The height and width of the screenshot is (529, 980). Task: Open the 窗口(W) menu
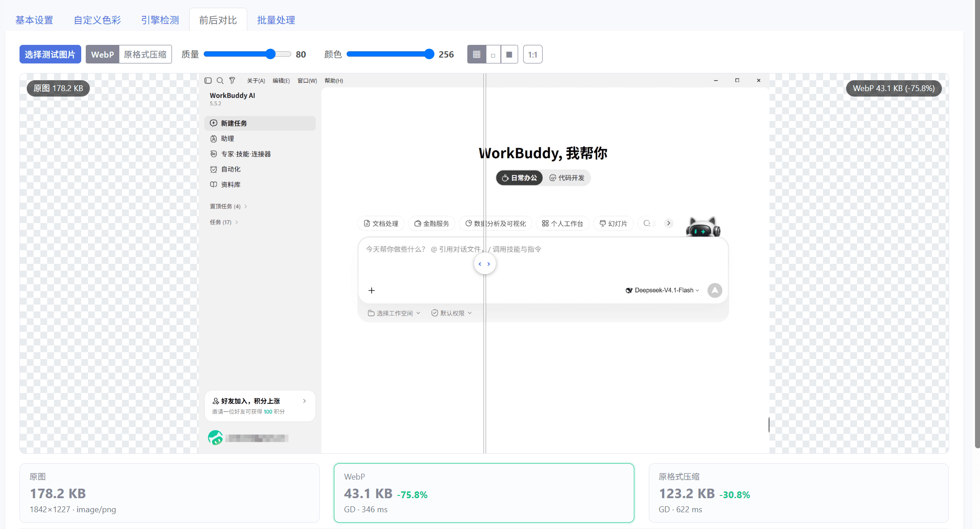click(307, 81)
